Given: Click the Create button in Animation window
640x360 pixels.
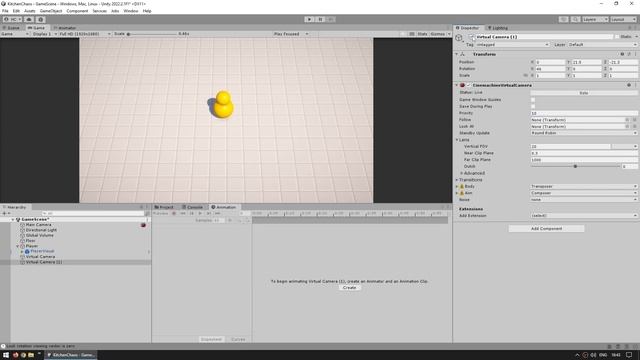Looking at the screenshot, I should point(349,288).
